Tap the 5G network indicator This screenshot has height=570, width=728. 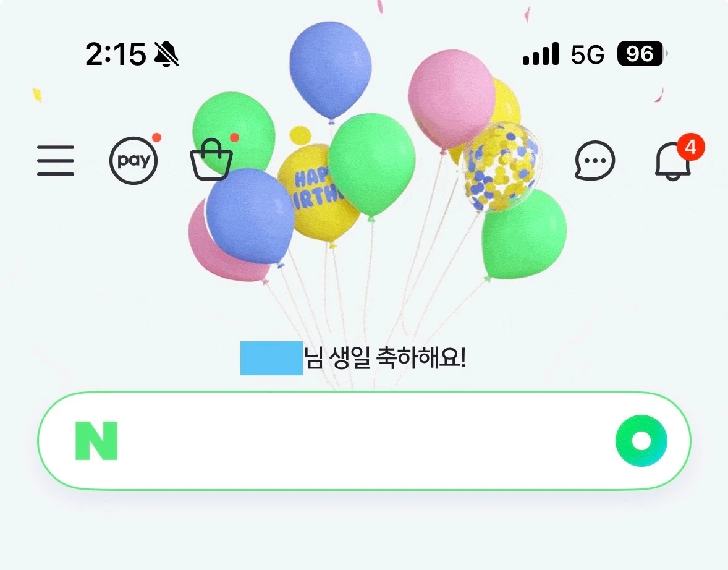[587, 54]
